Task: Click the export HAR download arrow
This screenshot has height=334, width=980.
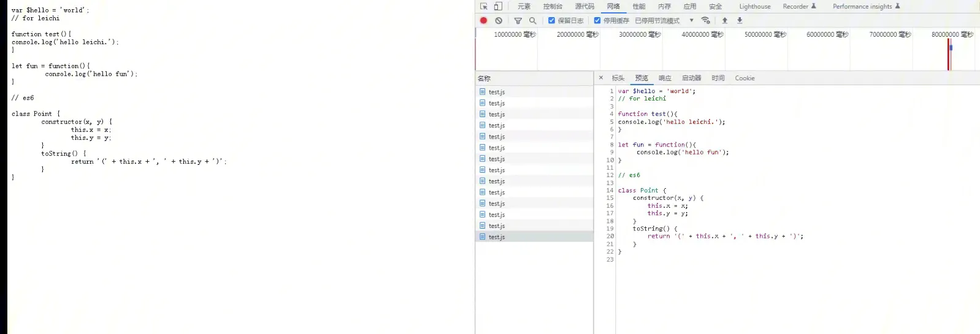Action: coord(740,20)
